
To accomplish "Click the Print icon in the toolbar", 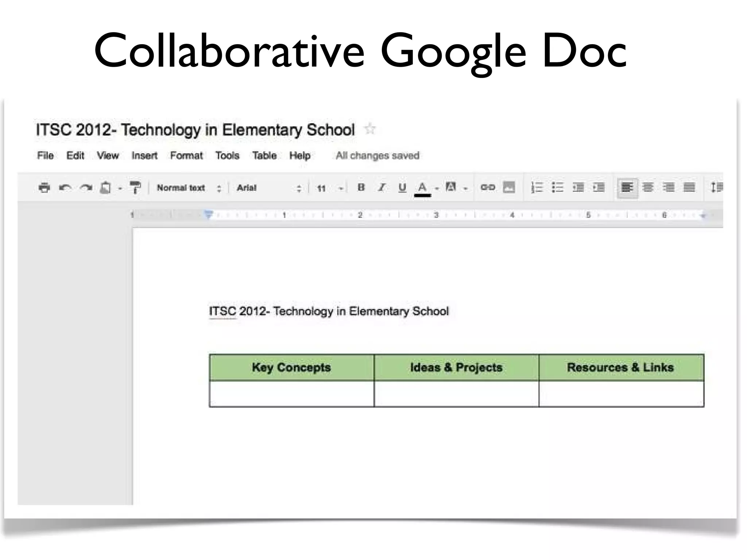I will (x=44, y=188).
